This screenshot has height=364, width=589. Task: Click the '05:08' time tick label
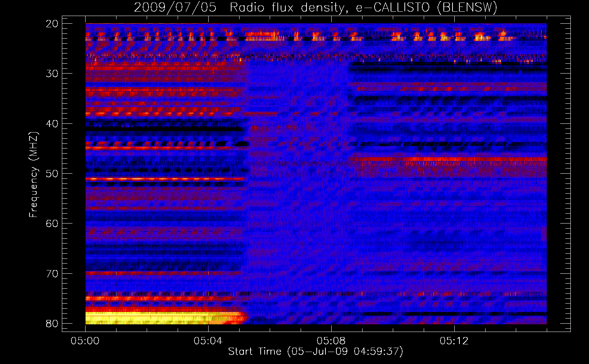tap(331, 341)
